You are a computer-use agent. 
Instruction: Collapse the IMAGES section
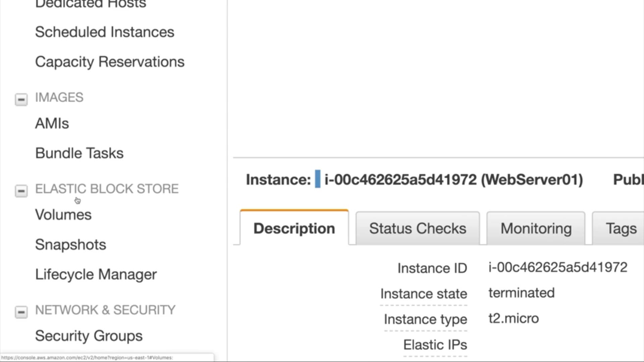pyautogui.click(x=21, y=99)
